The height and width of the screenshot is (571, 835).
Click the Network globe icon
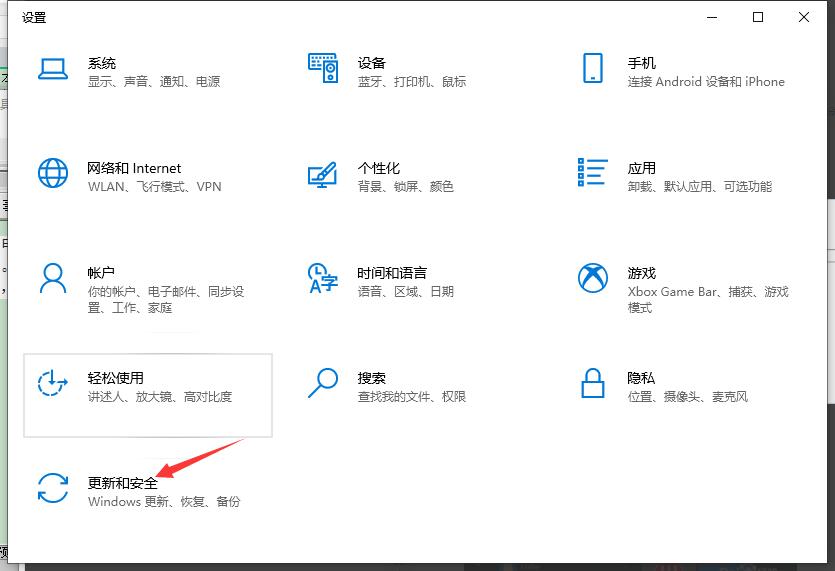(52, 173)
